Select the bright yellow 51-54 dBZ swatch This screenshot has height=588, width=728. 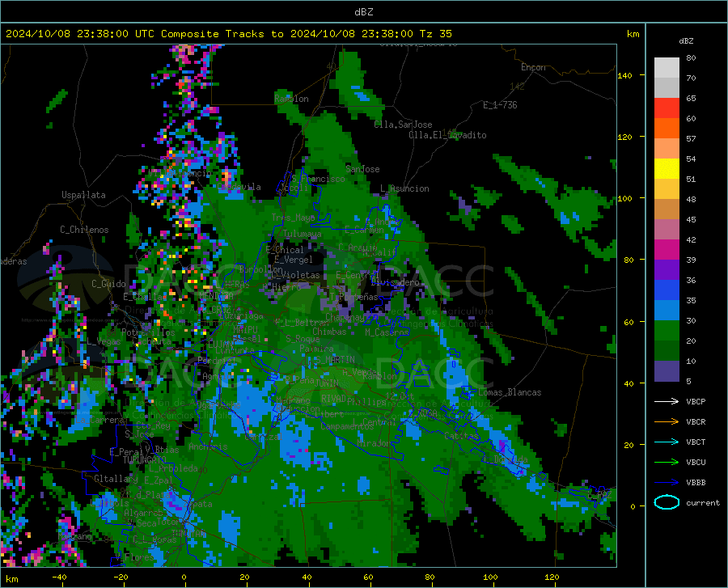[x=667, y=169]
